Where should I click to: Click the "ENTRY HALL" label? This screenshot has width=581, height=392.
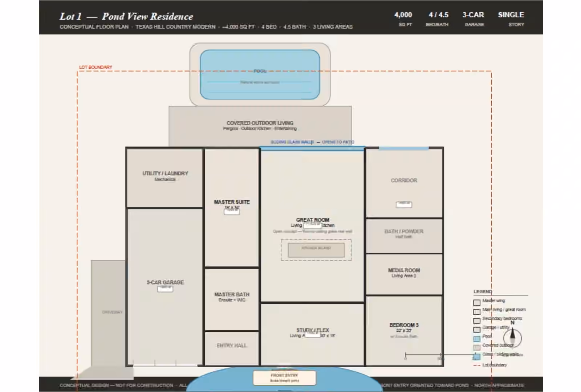click(232, 346)
